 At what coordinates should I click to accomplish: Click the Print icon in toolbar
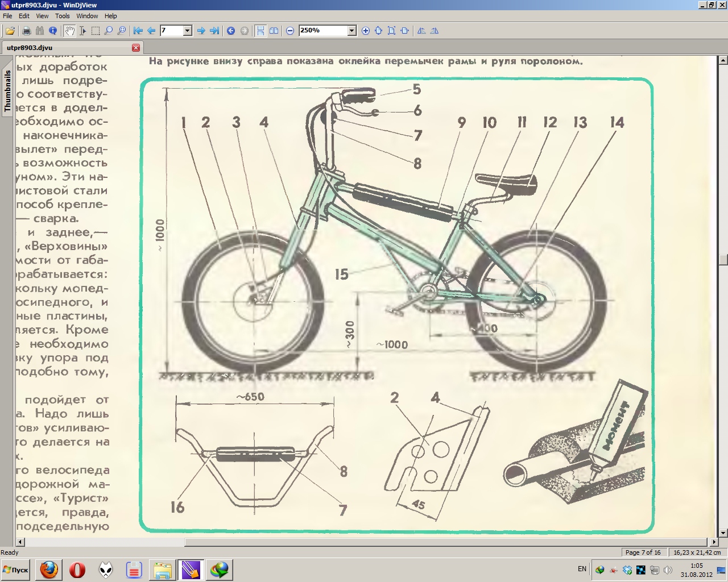[26, 31]
